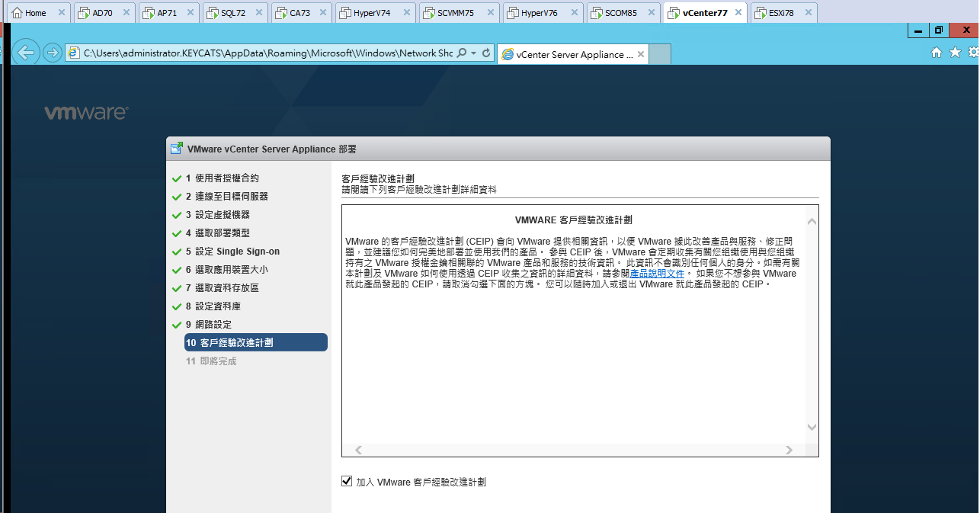Switch to the CA73 VM tab
This screenshot has height=513, width=980.
coord(299,12)
